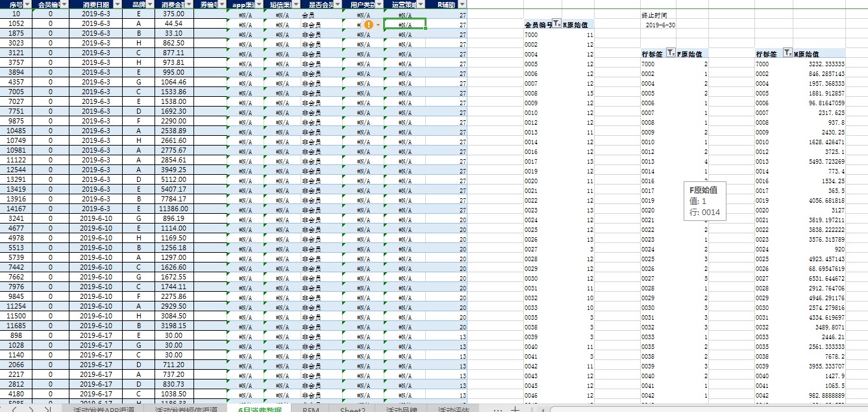Image resolution: width=868 pixels, height=412 pixels.
Task: Expand the error warning options arrow
Action: [378, 25]
